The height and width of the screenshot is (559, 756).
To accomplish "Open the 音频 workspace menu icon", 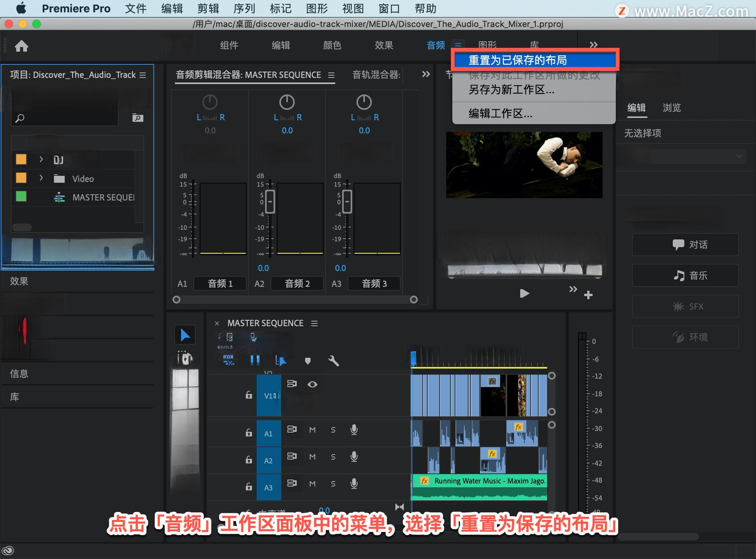I will pyautogui.click(x=458, y=45).
